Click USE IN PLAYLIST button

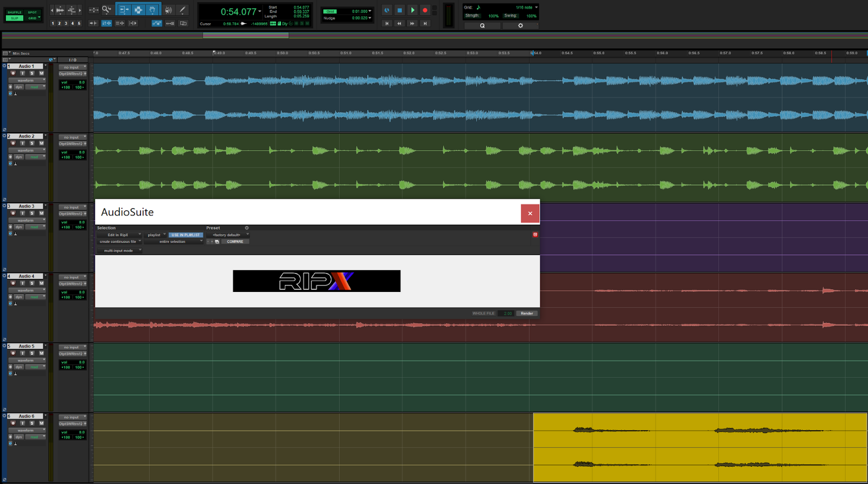coord(186,235)
